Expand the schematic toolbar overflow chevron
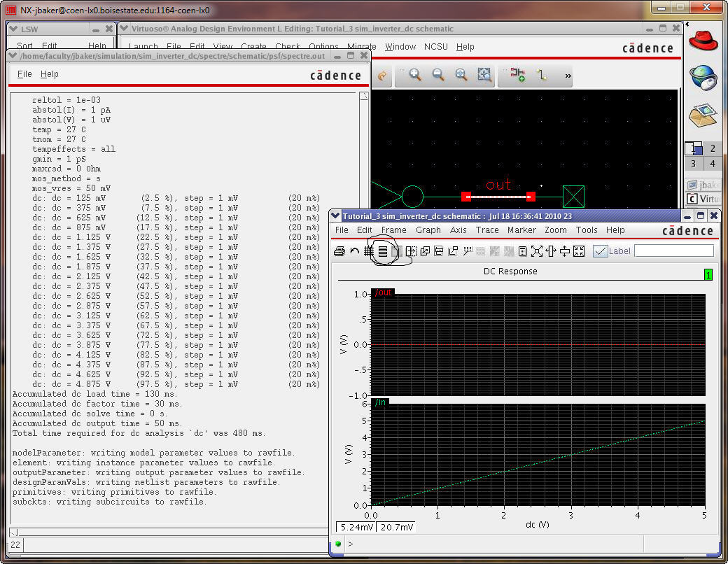728x564 pixels. pyautogui.click(x=568, y=76)
